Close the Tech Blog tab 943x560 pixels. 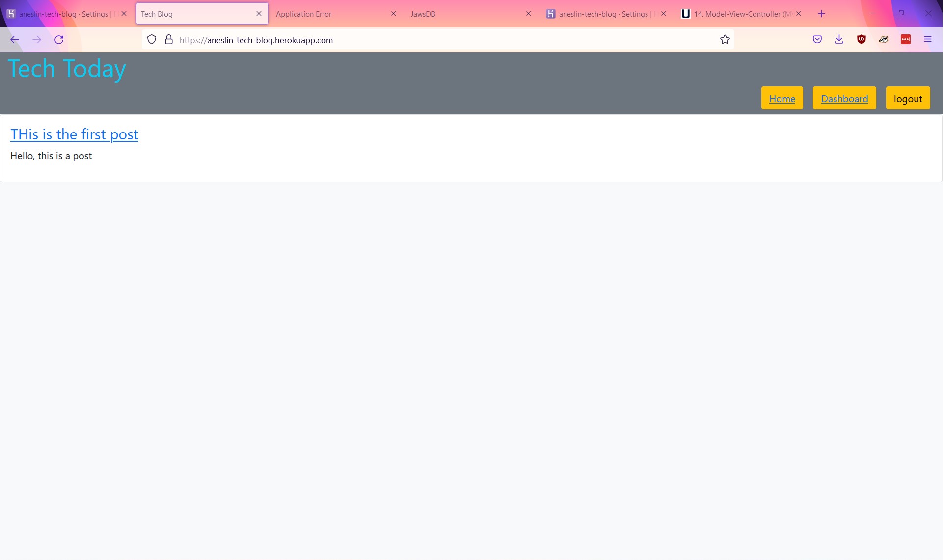259,14
